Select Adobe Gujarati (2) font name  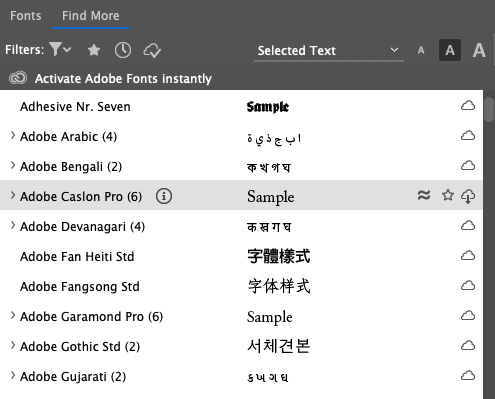(x=73, y=377)
